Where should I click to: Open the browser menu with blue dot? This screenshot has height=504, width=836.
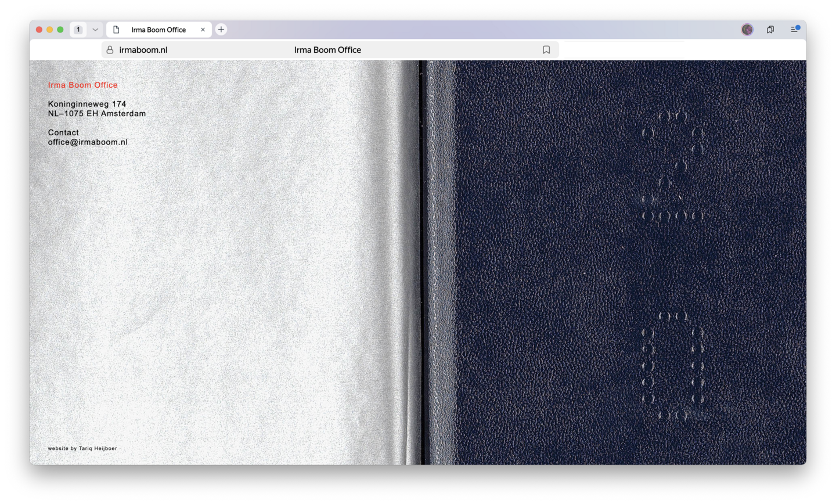point(795,29)
